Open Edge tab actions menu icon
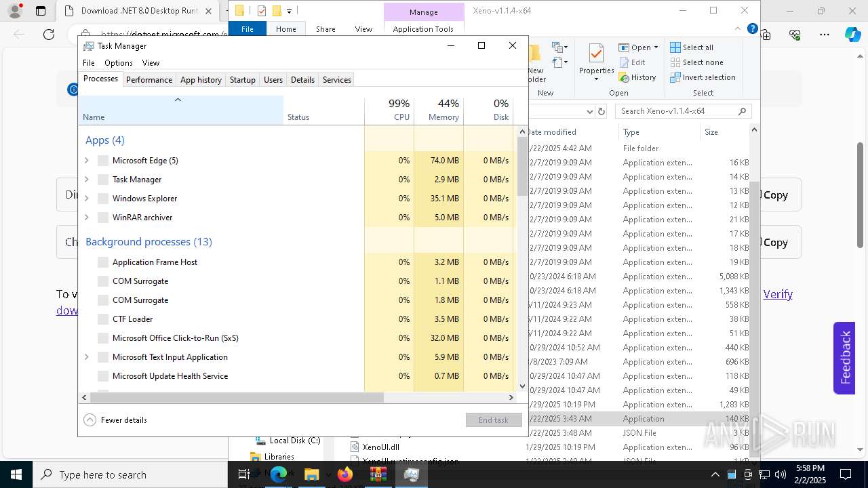 pos(41,11)
